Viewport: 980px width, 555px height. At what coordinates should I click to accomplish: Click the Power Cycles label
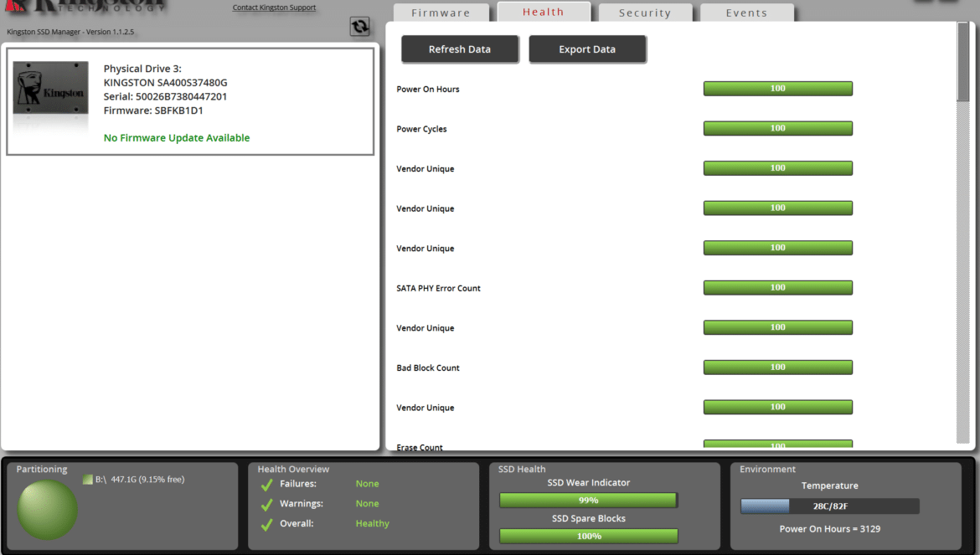pyautogui.click(x=422, y=129)
